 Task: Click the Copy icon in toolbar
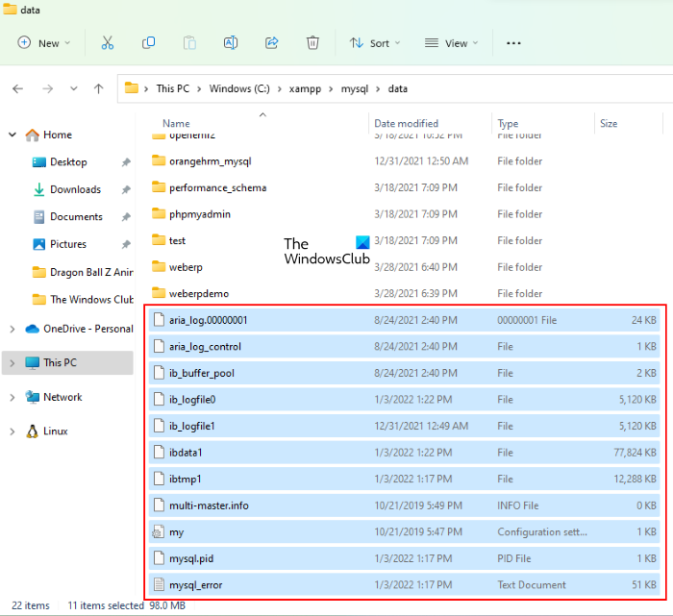point(148,43)
